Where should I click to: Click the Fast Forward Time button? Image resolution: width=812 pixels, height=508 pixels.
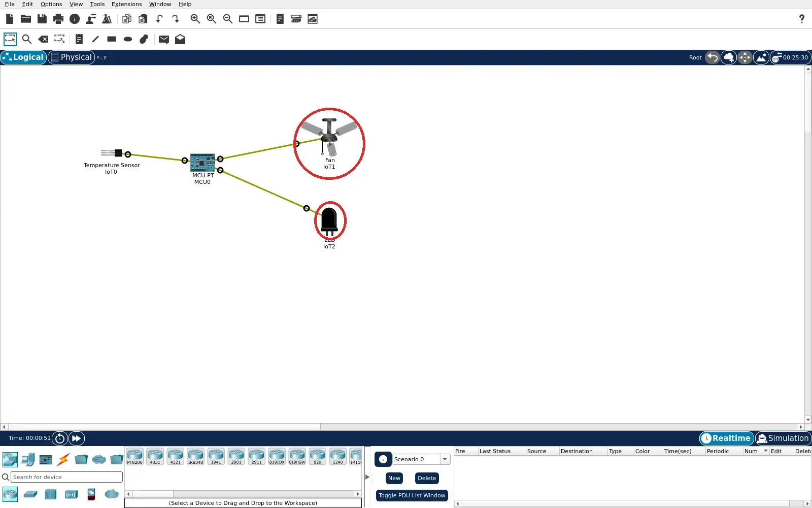pyautogui.click(x=77, y=438)
